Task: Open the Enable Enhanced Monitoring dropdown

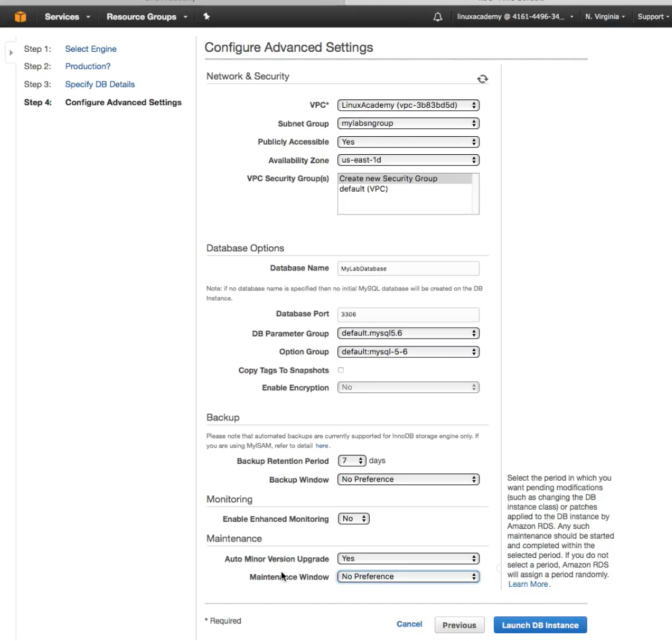Action: [x=353, y=519]
